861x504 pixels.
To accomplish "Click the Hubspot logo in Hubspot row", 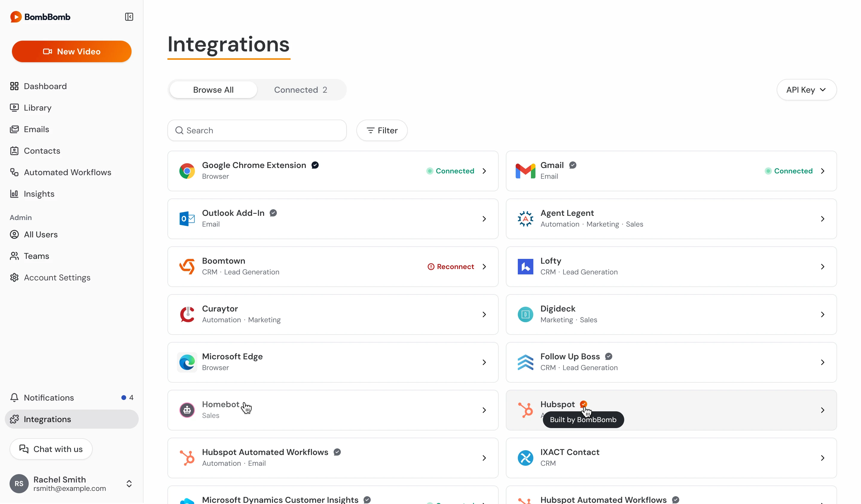I will pos(525,410).
